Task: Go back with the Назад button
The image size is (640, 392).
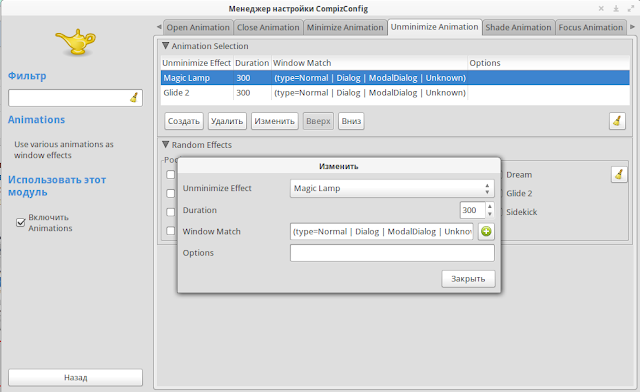Action: 76,378
